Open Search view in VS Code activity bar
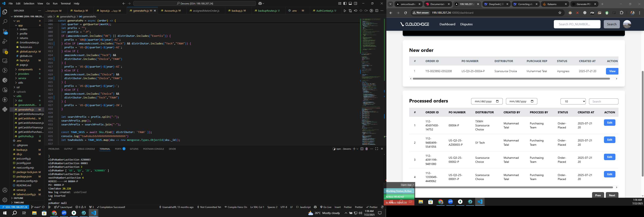 [5, 22]
